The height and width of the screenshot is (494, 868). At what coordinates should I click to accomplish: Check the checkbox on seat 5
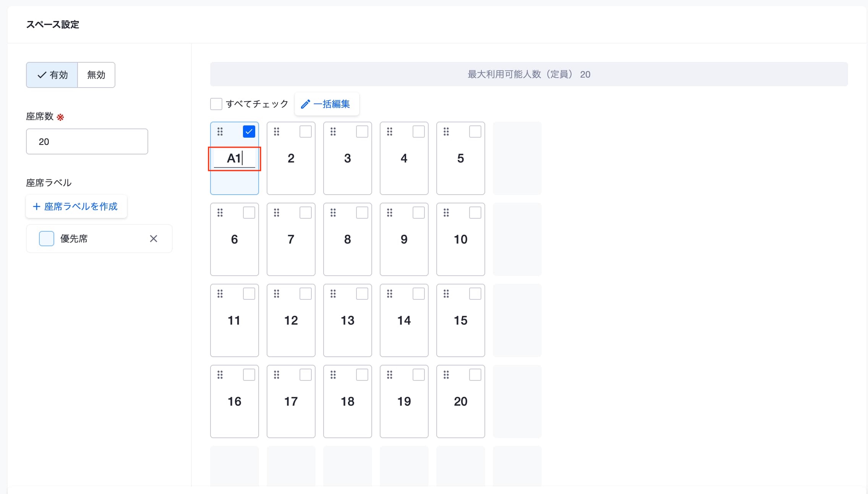pos(475,132)
